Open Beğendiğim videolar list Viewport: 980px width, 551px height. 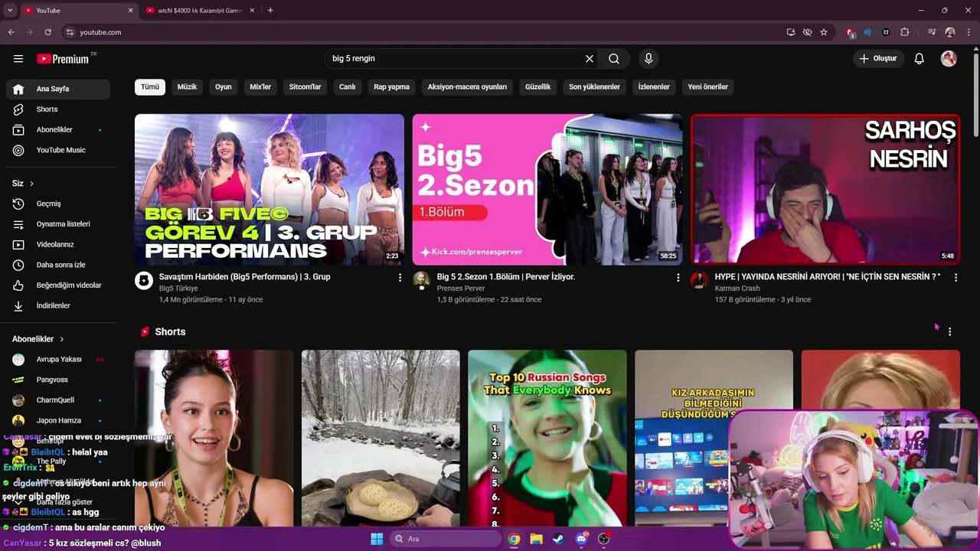click(58, 285)
